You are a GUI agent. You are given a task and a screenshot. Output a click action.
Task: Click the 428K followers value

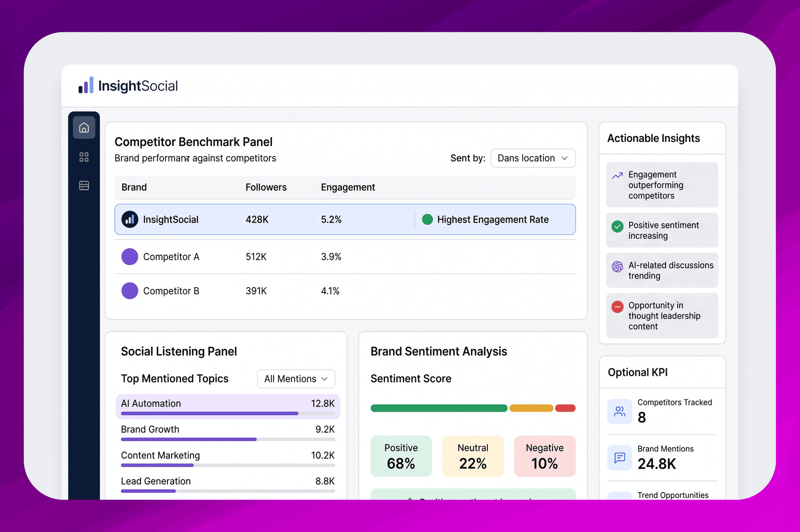(x=257, y=219)
